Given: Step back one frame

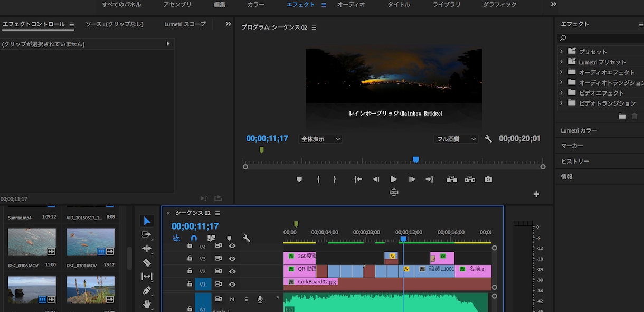Looking at the screenshot, I should (x=376, y=179).
